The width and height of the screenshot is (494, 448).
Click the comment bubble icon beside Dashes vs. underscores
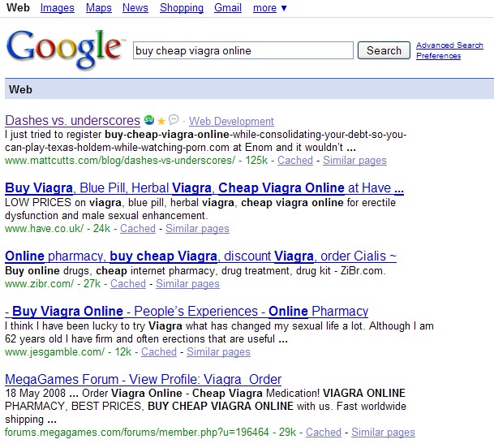coord(174,120)
